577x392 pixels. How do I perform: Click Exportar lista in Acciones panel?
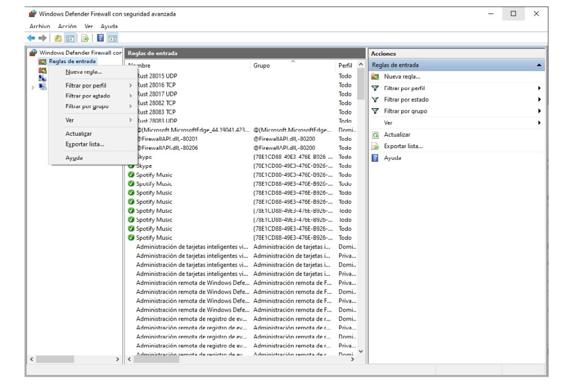(403, 146)
